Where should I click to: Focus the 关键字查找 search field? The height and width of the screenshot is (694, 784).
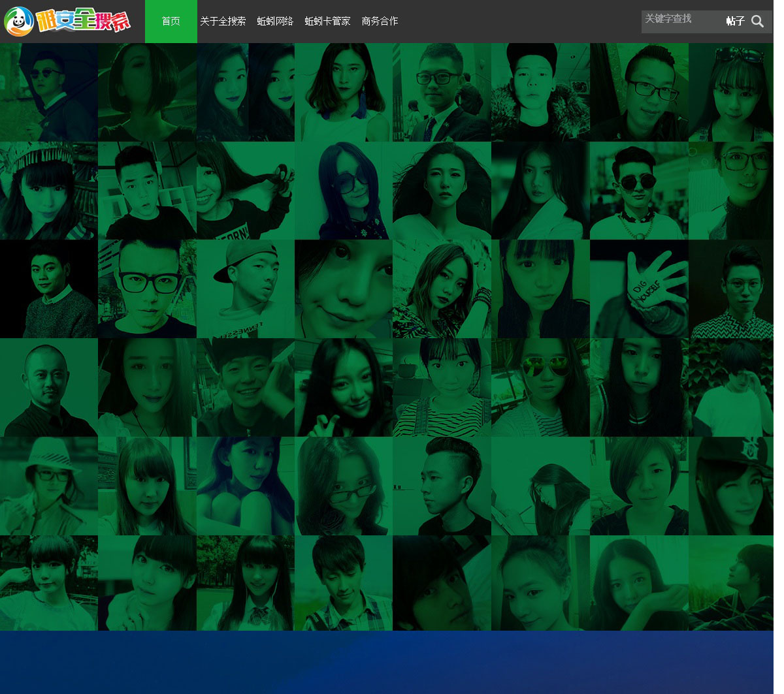pos(681,22)
